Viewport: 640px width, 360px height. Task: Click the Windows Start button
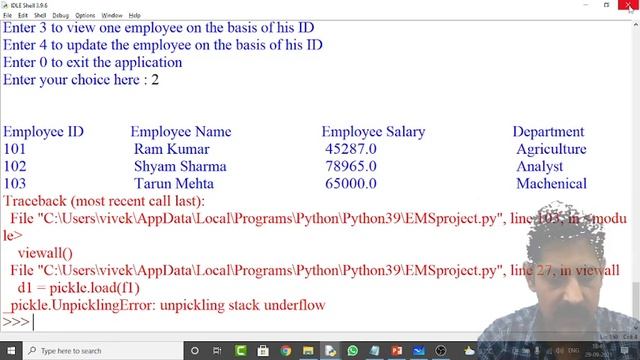coord(11,351)
